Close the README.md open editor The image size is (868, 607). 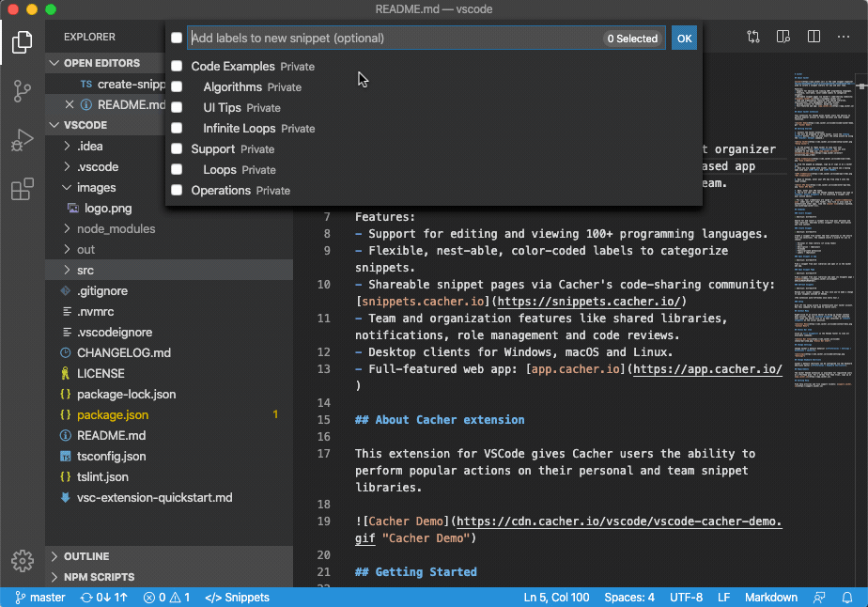click(70, 104)
